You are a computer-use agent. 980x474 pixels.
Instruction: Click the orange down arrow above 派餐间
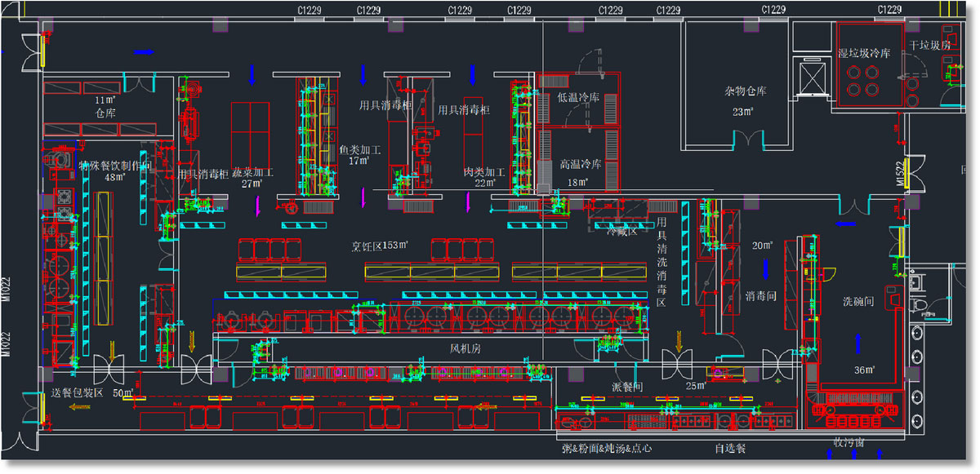[679, 338]
